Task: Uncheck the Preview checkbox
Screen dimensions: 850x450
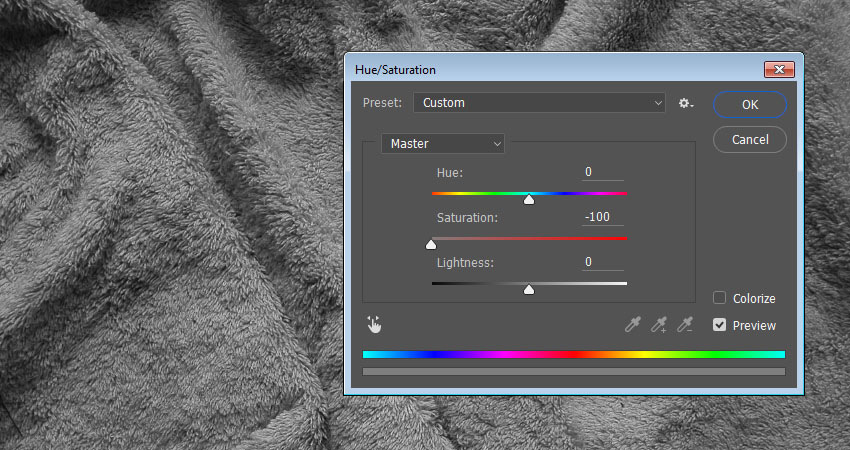Action: click(x=720, y=325)
